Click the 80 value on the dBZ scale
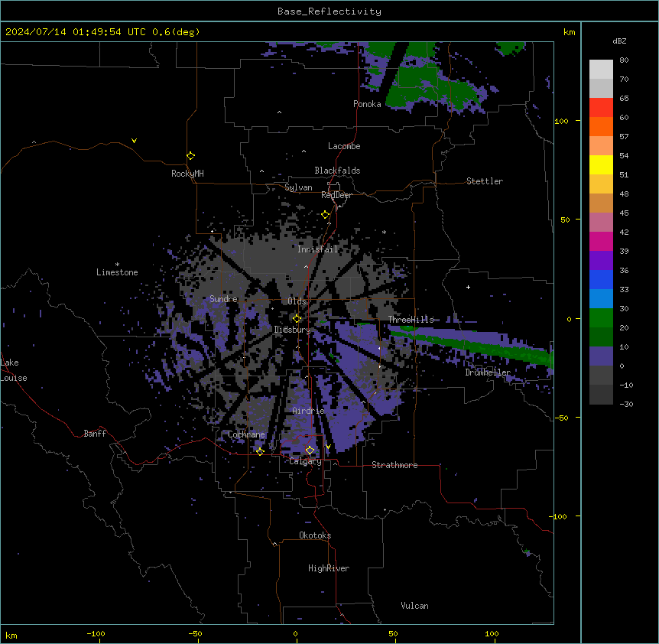 coord(624,60)
